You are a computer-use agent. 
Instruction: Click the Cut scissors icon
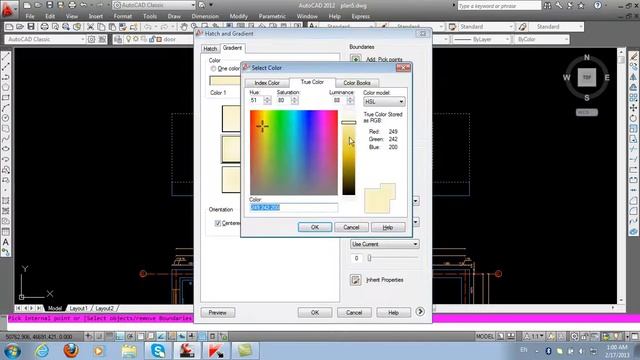[x=91, y=27]
